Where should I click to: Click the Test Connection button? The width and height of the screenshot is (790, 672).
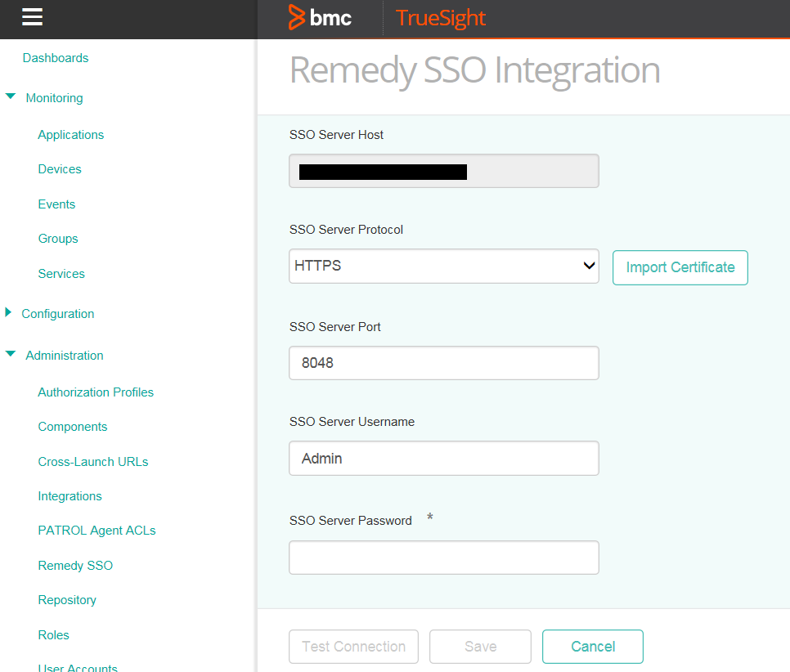[x=353, y=647]
